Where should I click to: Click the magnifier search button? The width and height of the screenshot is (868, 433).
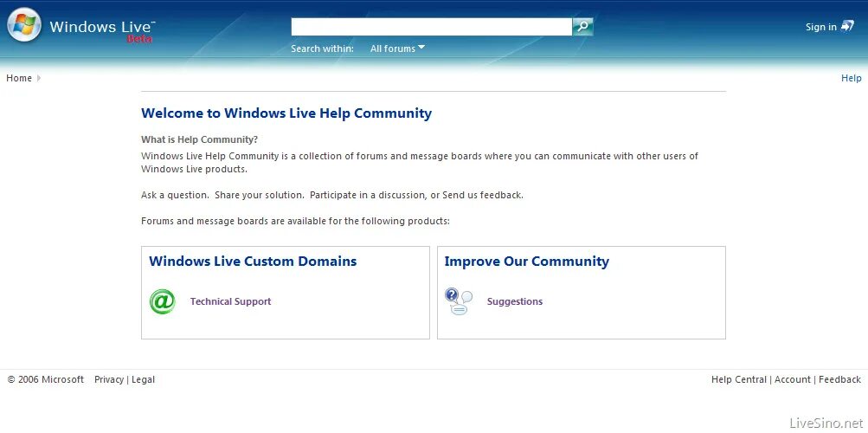(x=582, y=27)
